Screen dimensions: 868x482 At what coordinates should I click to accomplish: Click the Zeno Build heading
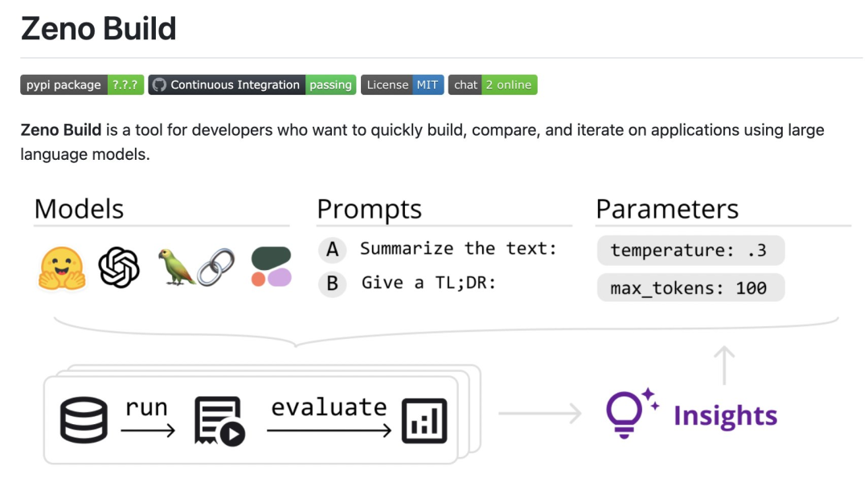point(98,29)
